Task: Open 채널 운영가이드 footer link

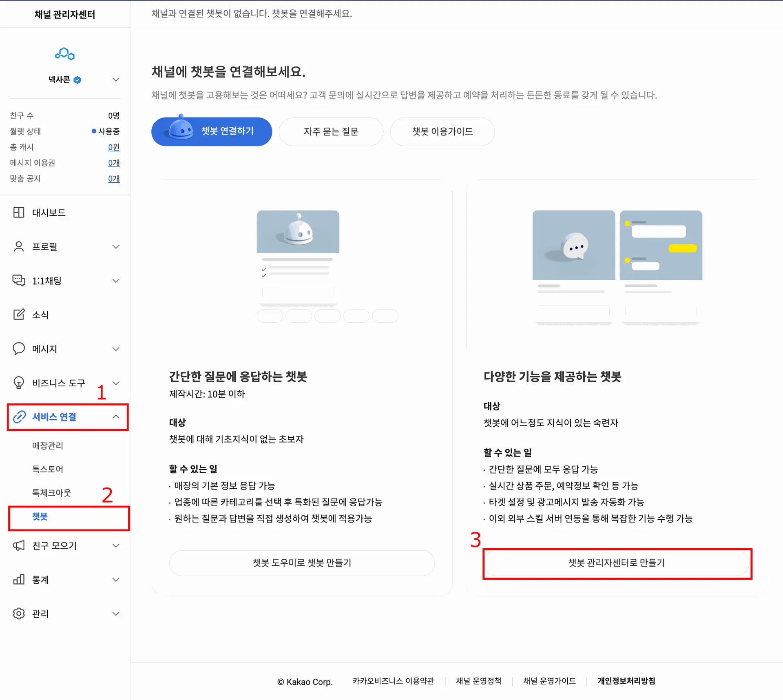Action: (549, 681)
